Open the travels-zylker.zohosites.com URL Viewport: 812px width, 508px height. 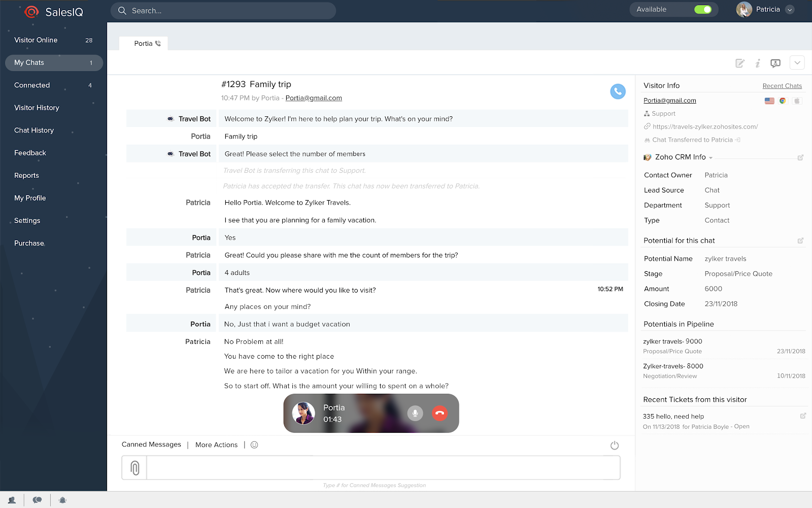(x=705, y=126)
